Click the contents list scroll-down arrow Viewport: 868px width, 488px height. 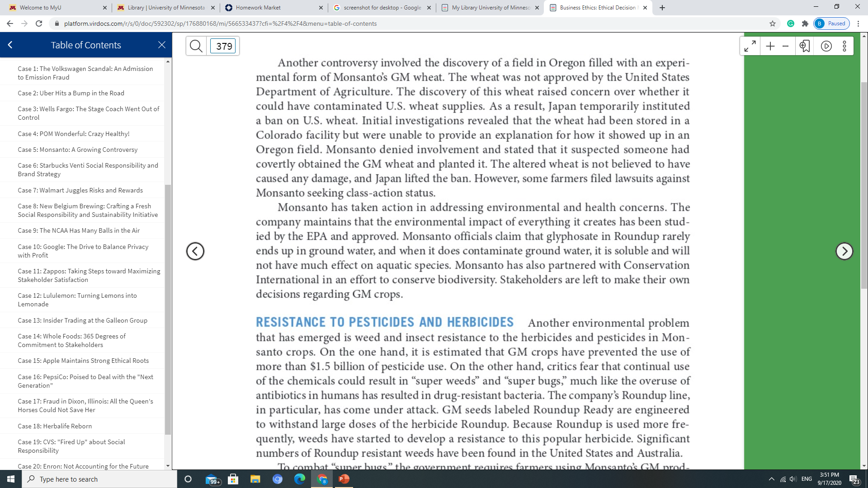coord(168,466)
